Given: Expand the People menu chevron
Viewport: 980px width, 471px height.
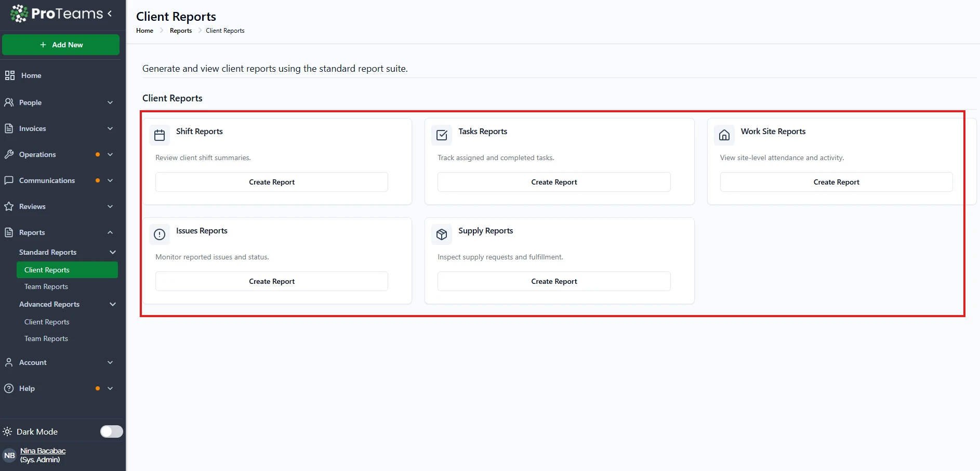Looking at the screenshot, I should coord(110,102).
